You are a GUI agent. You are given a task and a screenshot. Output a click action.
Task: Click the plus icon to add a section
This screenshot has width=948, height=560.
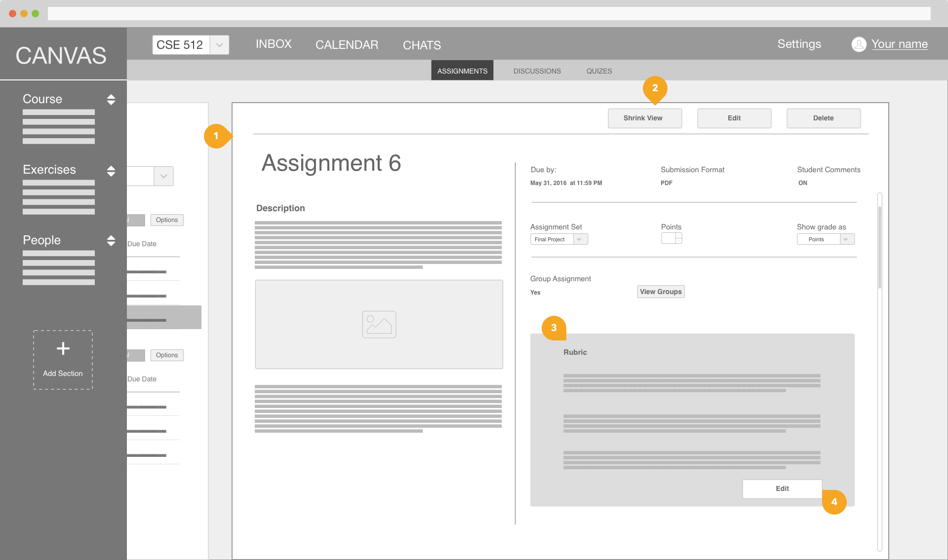tap(63, 348)
